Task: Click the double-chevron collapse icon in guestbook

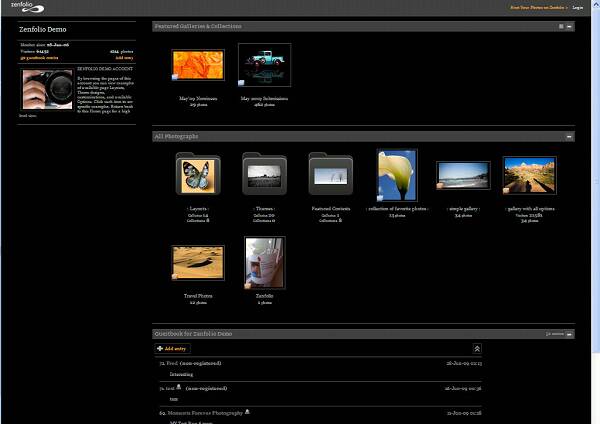Action: click(x=477, y=349)
